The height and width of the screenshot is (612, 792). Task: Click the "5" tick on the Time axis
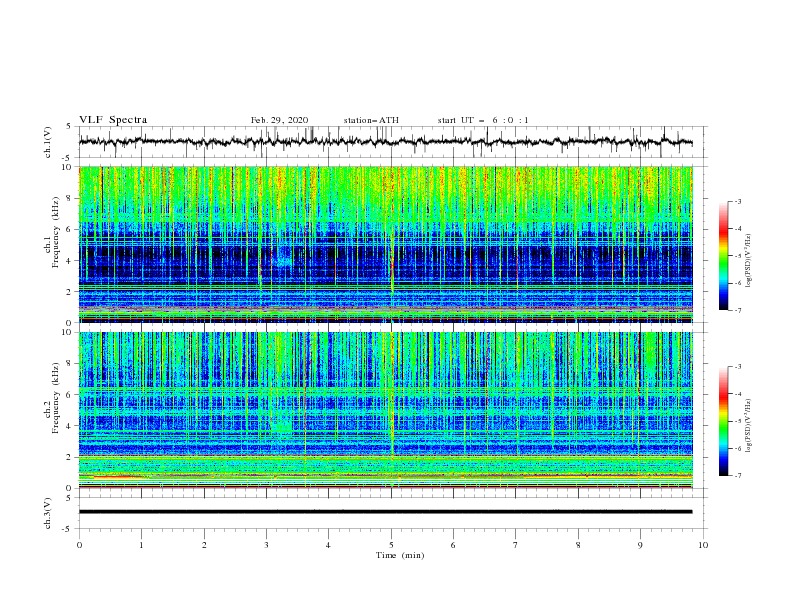pyautogui.click(x=391, y=545)
